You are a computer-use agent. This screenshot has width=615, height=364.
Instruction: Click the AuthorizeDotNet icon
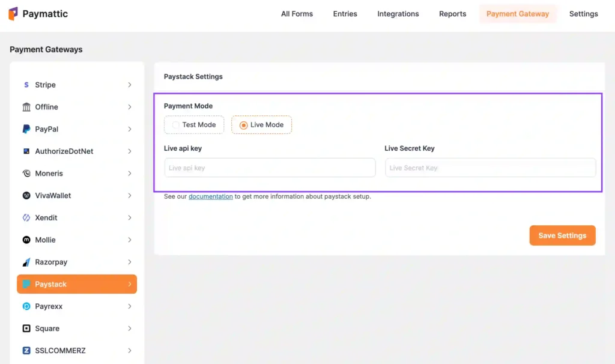tap(26, 151)
